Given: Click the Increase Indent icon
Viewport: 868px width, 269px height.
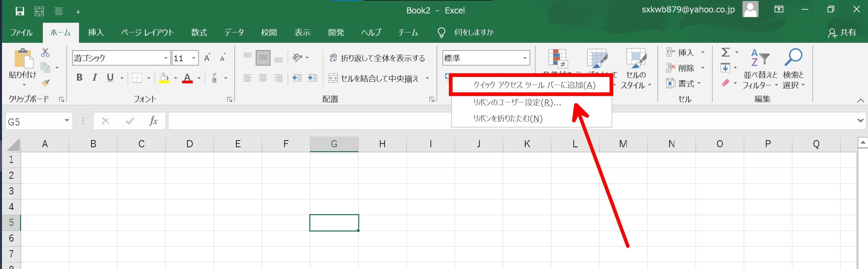Looking at the screenshot, I should pyautogui.click(x=313, y=78).
